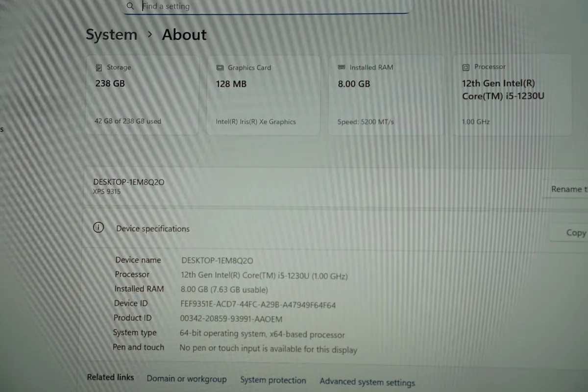Click the Copy button for device specifications
The image size is (588, 392).
(575, 232)
